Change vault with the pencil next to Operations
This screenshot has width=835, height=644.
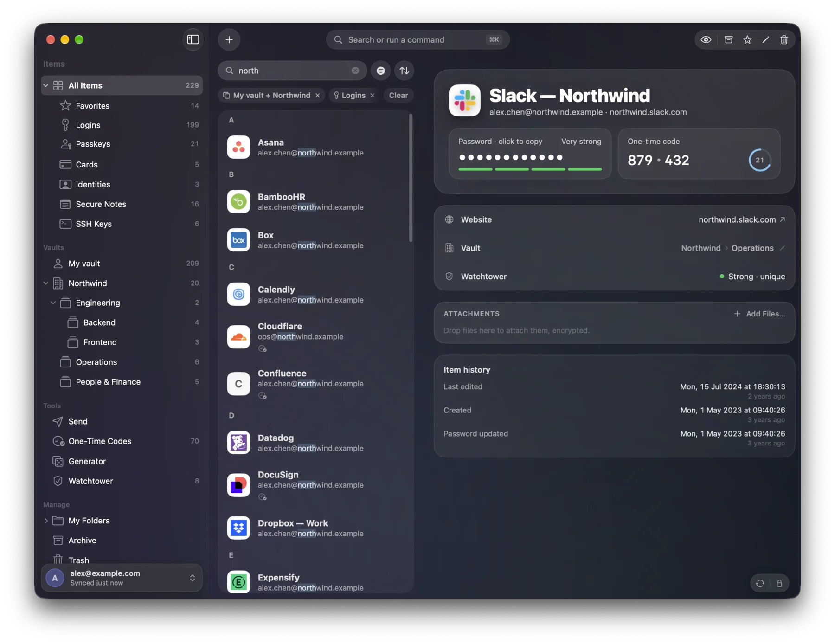tap(783, 248)
